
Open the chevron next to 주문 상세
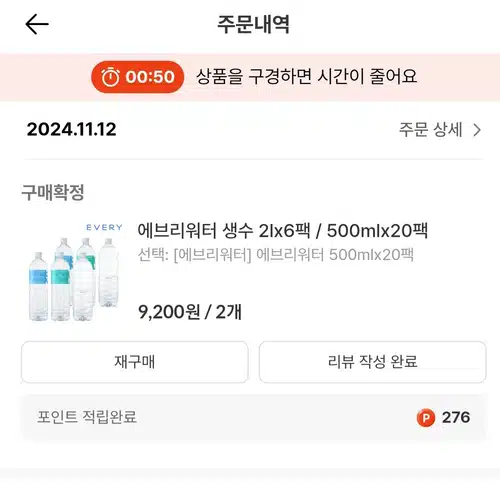(x=477, y=130)
